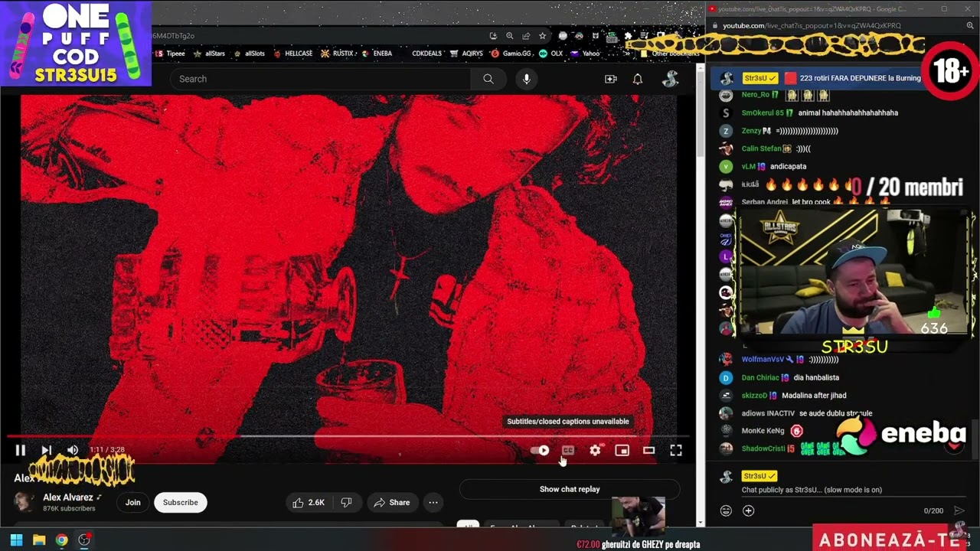Install app icon in address bar

tap(493, 36)
